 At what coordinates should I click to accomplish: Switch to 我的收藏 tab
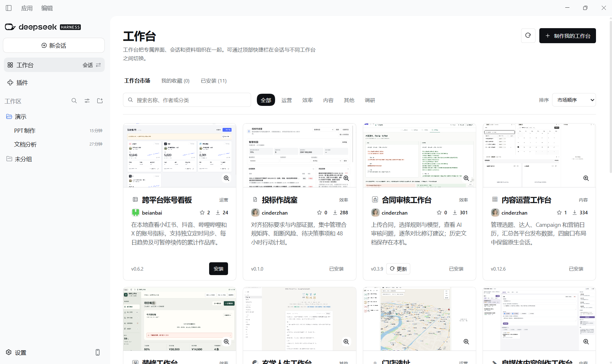(x=175, y=81)
